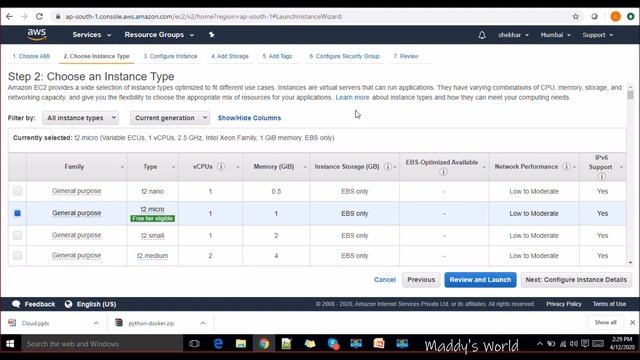The height and width of the screenshot is (360, 640).
Task: Select the t2.nano instance checkbox
Action: 17,191
